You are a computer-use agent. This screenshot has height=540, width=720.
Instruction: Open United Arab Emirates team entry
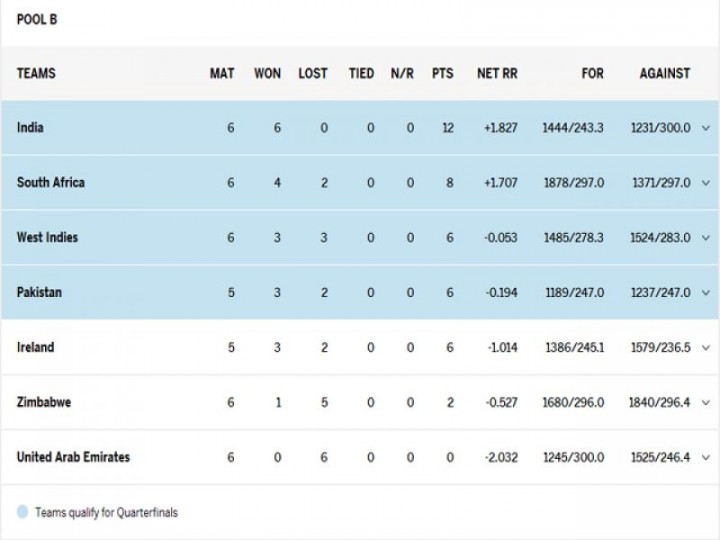pos(73,457)
